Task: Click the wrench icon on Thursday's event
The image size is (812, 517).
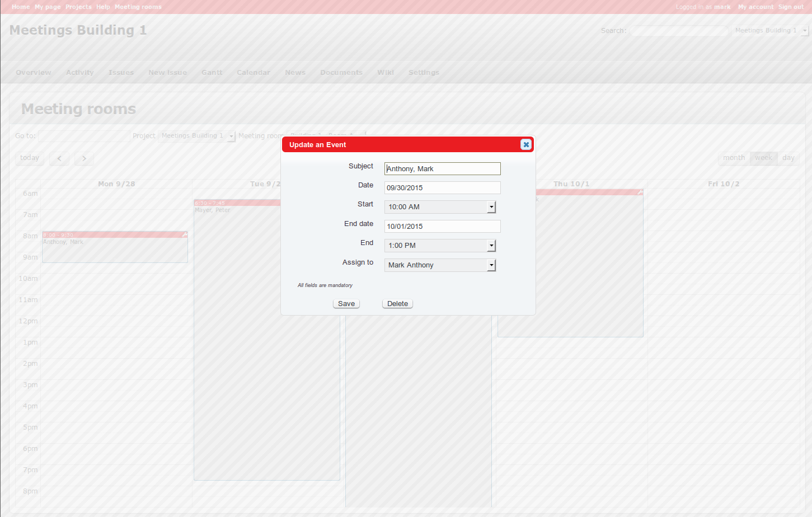Action: click(640, 192)
